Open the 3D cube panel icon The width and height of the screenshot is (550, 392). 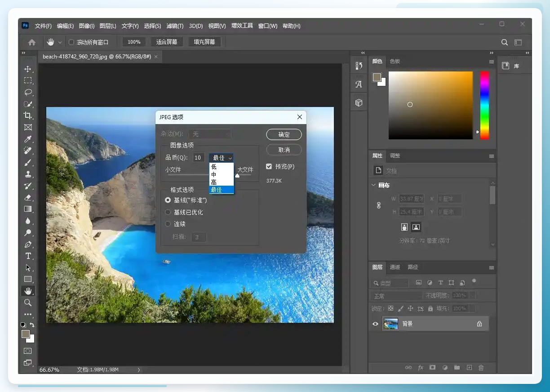pyautogui.click(x=359, y=102)
